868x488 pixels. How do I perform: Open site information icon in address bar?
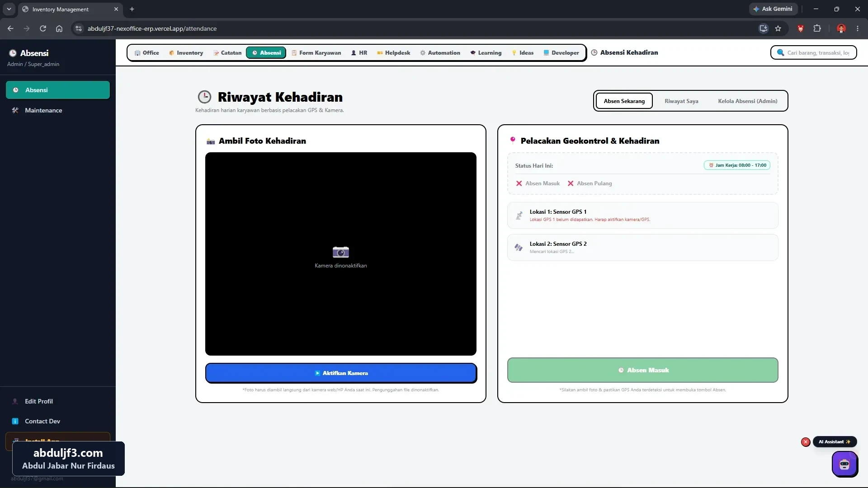pos(79,28)
